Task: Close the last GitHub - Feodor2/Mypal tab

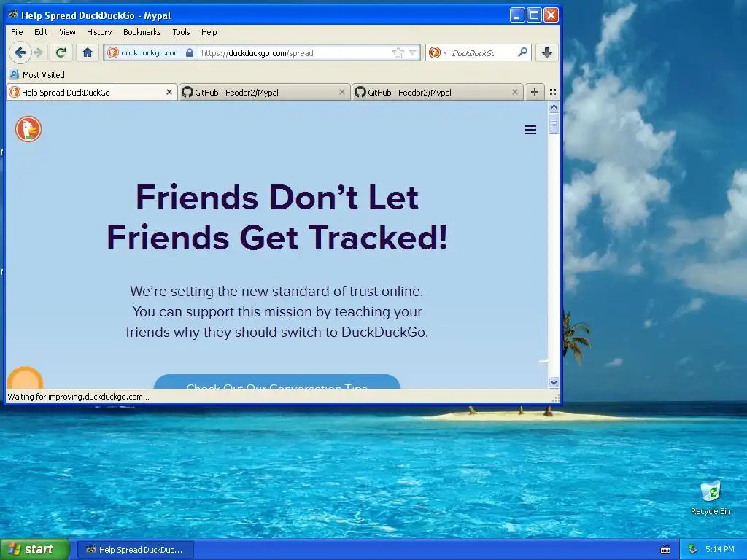Action: [514, 92]
